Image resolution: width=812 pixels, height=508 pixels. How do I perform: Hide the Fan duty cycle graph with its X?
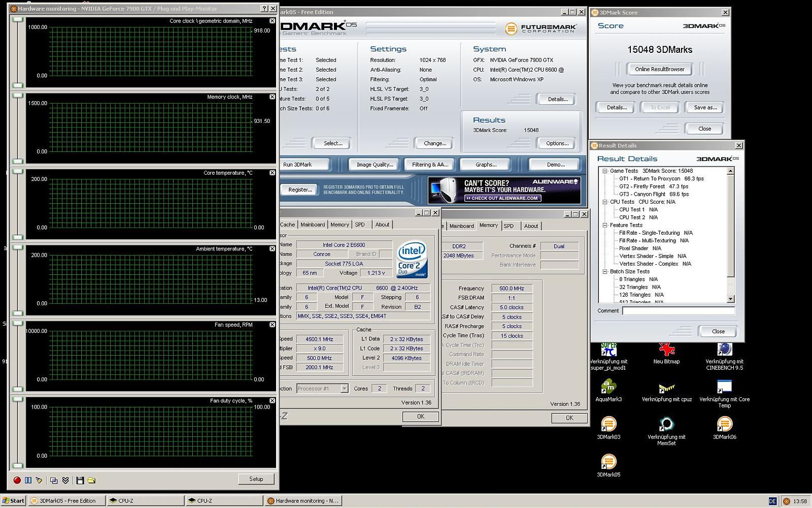coord(272,401)
